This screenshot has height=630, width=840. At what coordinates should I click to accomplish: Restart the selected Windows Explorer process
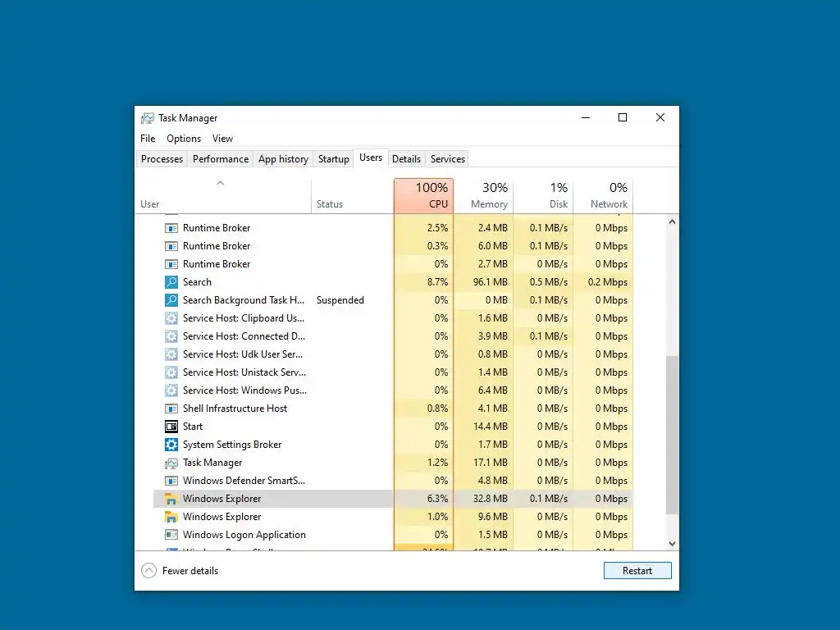click(637, 571)
